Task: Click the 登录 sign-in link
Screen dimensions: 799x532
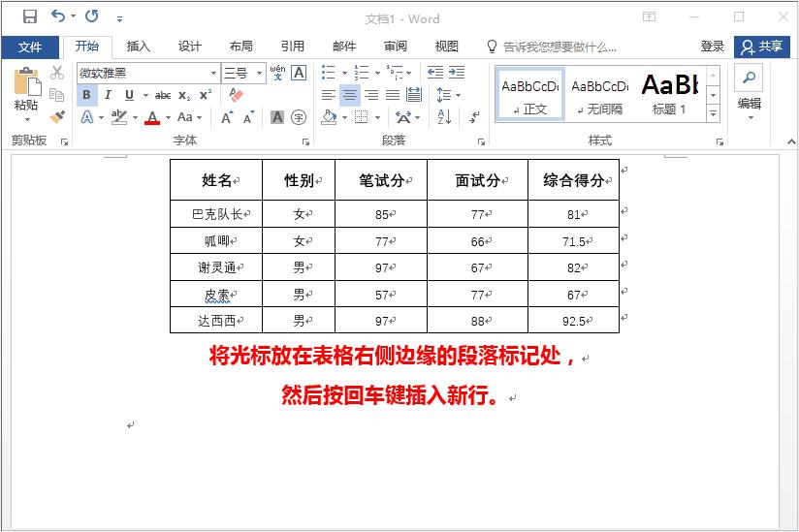Action: (712, 47)
